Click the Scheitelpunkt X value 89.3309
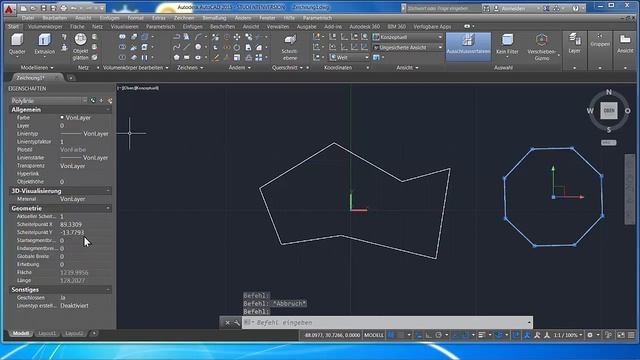This screenshot has width=640, height=360. (x=71, y=224)
